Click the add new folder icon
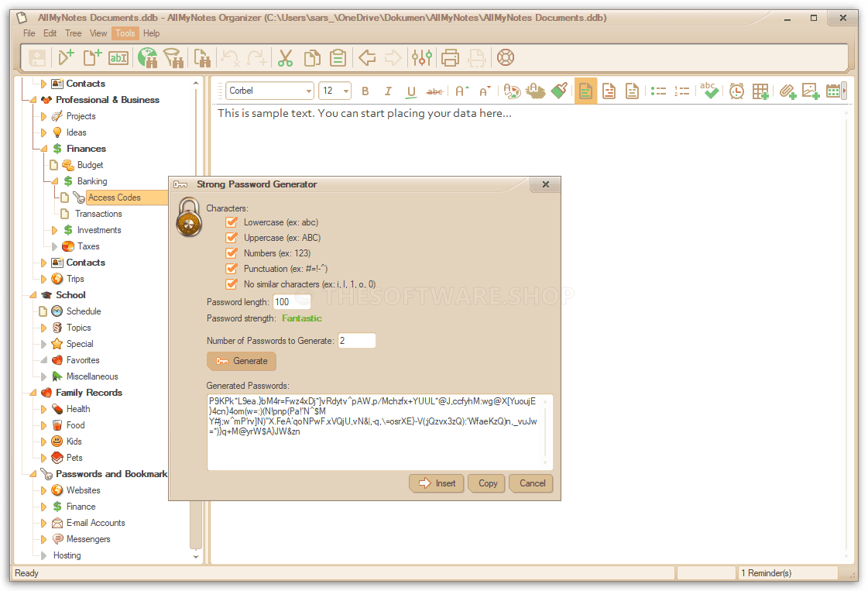Screen dimensions: 868x591 [x=66, y=57]
